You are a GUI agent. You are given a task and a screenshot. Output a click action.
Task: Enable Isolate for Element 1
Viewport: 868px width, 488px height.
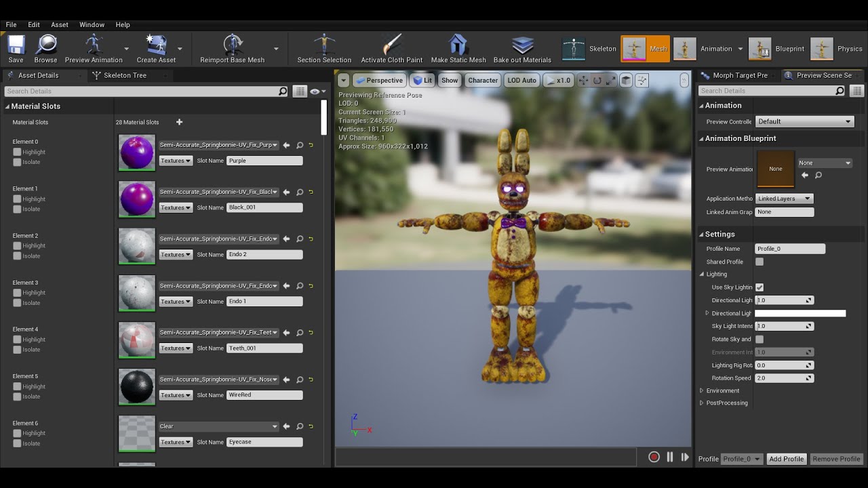click(x=17, y=209)
